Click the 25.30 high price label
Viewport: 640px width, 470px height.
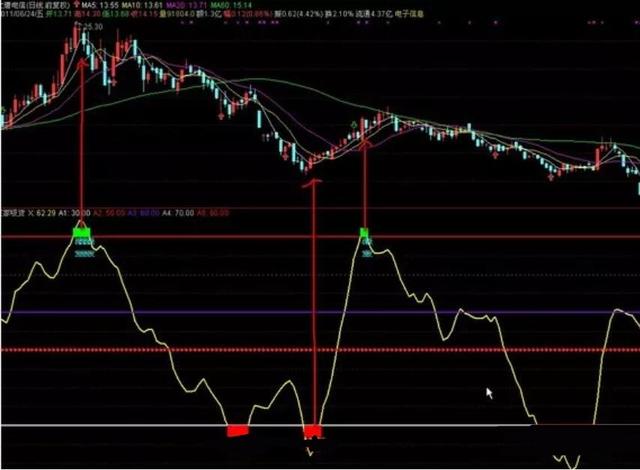(x=93, y=27)
